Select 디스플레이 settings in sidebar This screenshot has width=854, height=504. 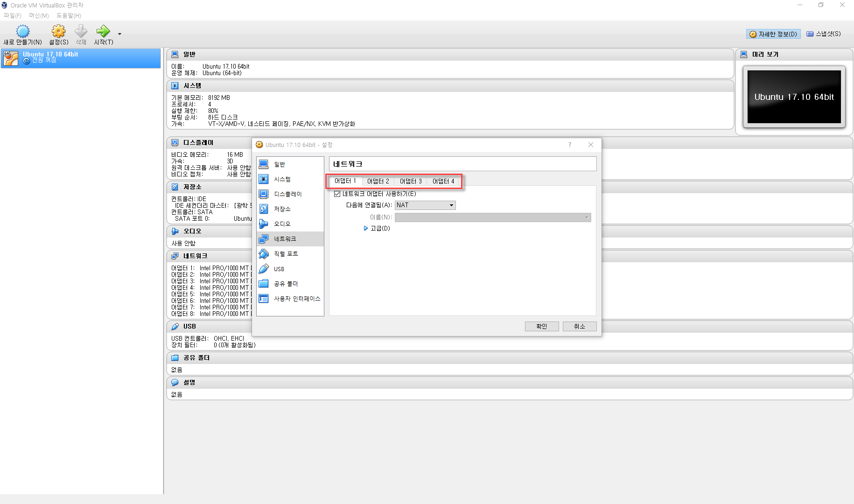pyautogui.click(x=288, y=194)
